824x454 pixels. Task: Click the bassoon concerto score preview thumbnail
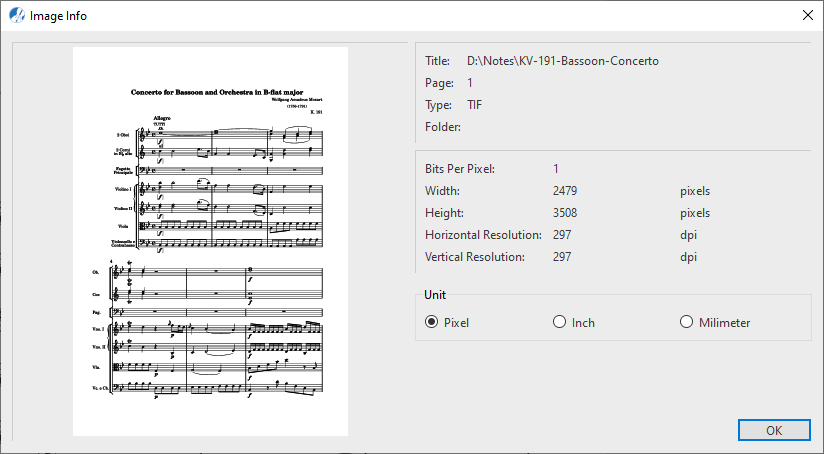point(210,241)
